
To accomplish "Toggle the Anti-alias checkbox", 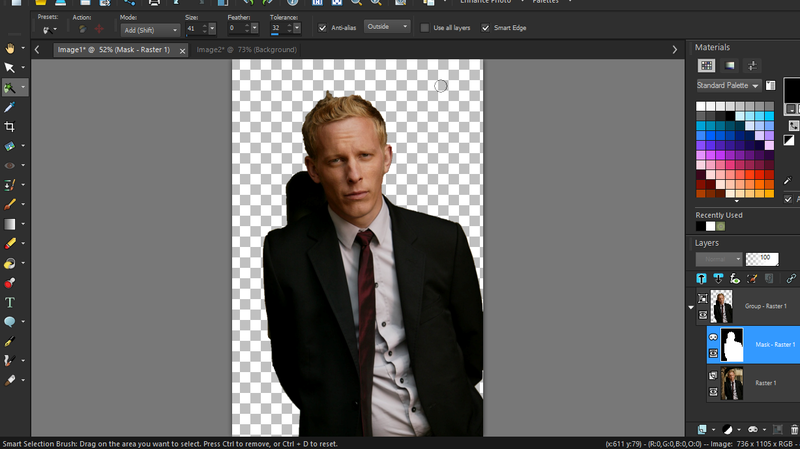I will point(322,28).
